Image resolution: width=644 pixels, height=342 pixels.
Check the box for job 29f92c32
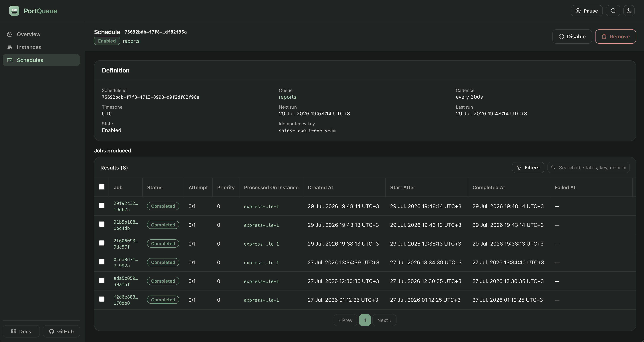pos(101,206)
